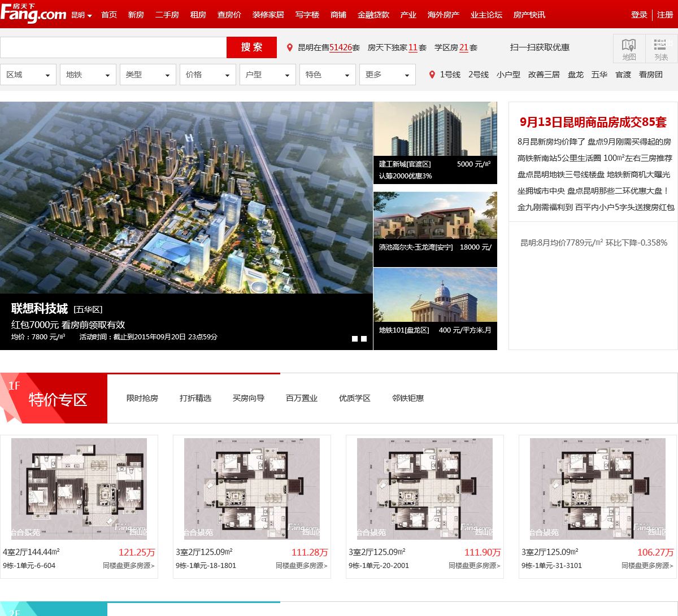Click the red 搜索 button
The image size is (678, 616).
point(251,47)
